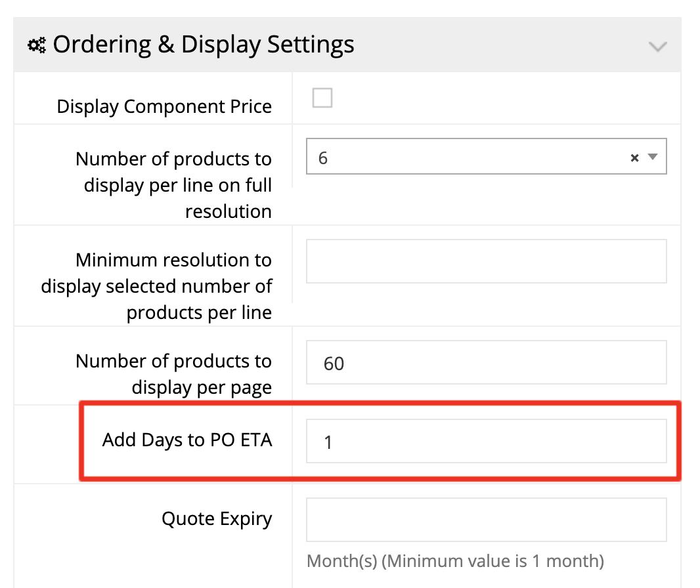This screenshot has width=700, height=588.
Task: Click the "Quote Expiry" label text
Action: [x=217, y=519]
